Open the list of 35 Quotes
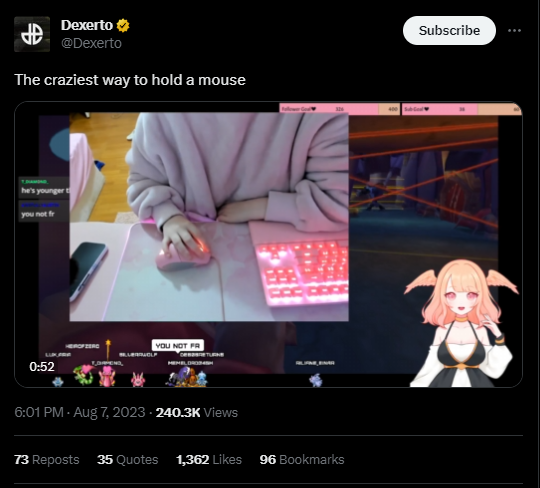540x488 pixels. [127, 459]
